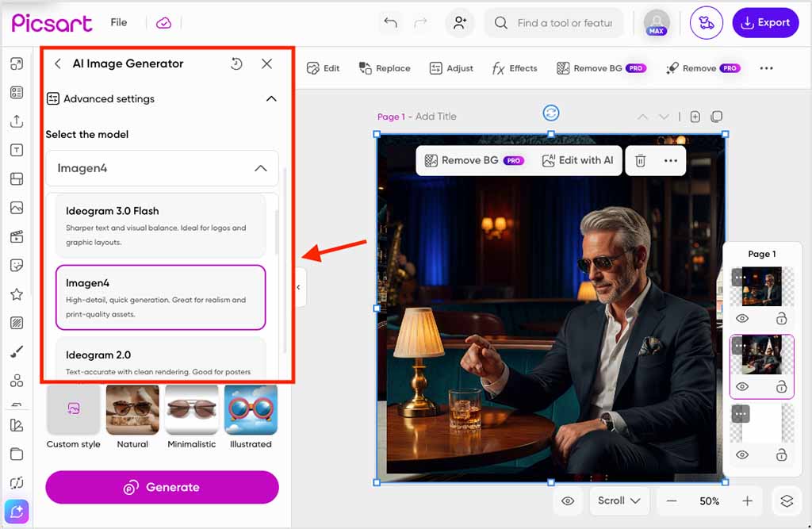Click Edit with AI button
The image size is (812, 529).
point(578,161)
